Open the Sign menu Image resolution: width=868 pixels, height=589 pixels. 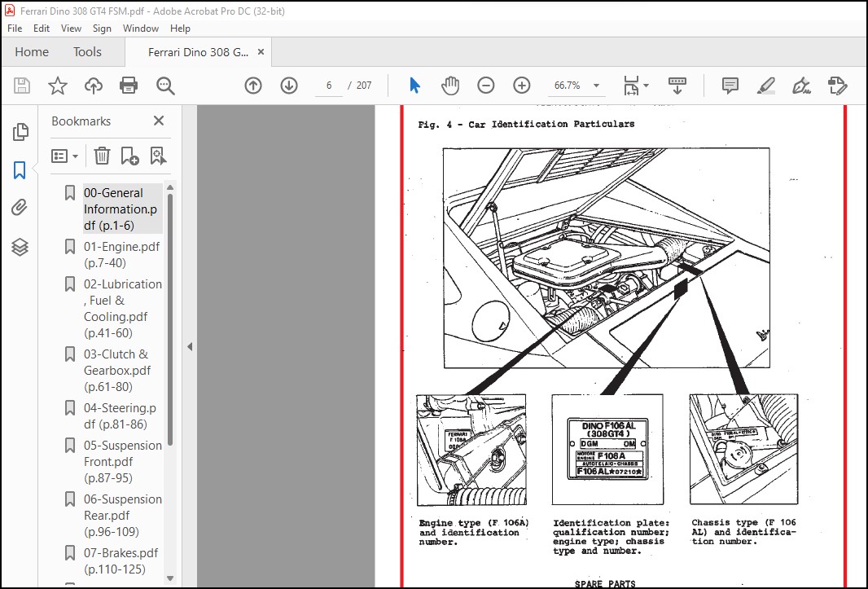tap(102, 29)
